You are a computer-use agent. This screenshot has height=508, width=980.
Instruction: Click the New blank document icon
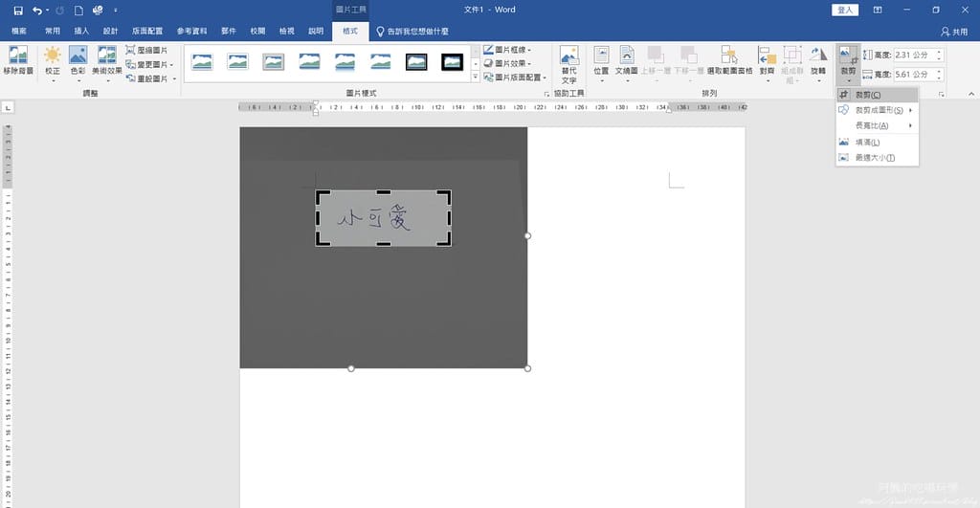[78, 10]
